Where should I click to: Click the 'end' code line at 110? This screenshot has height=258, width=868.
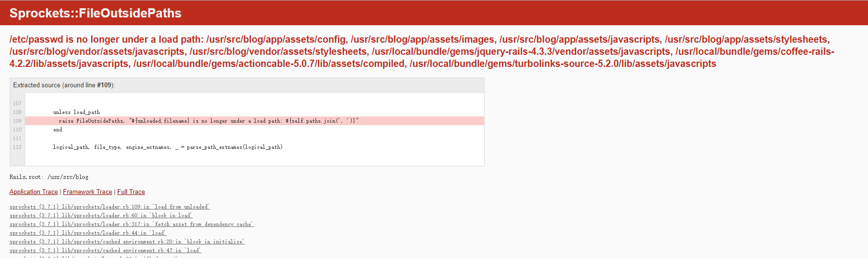[x=58, y=129]
